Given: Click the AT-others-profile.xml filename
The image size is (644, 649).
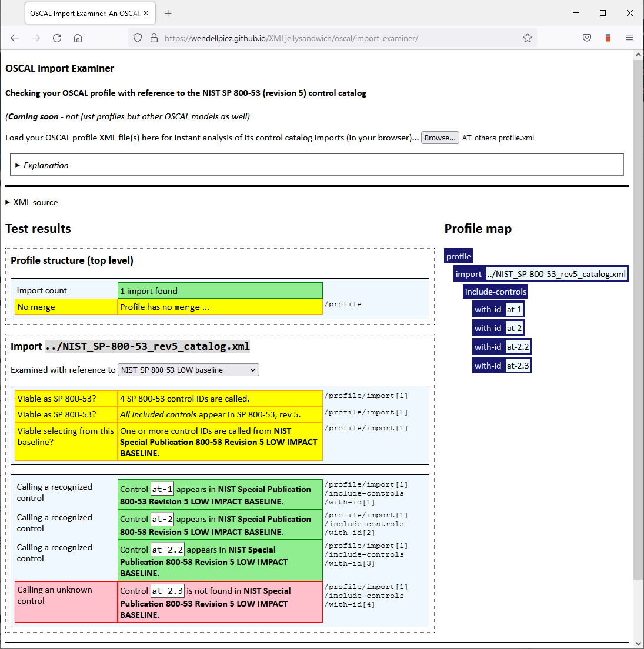Looking at the screenshot, I should [498, 138].
